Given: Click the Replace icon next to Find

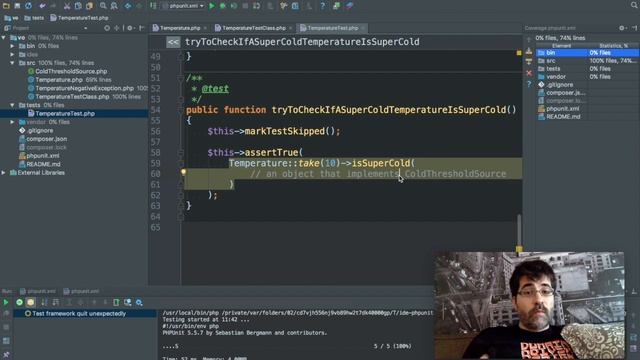Looking at the screenshot, I should tap(114, 6).
